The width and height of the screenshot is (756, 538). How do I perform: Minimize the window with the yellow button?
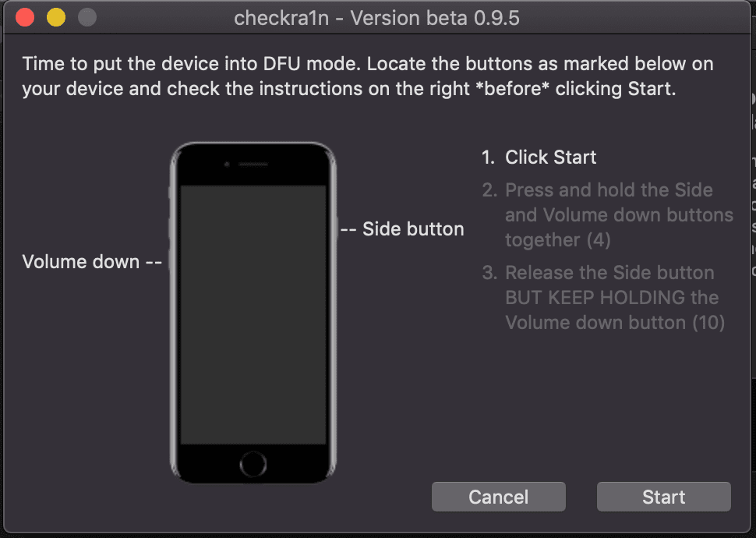click(x=56, y=18)
